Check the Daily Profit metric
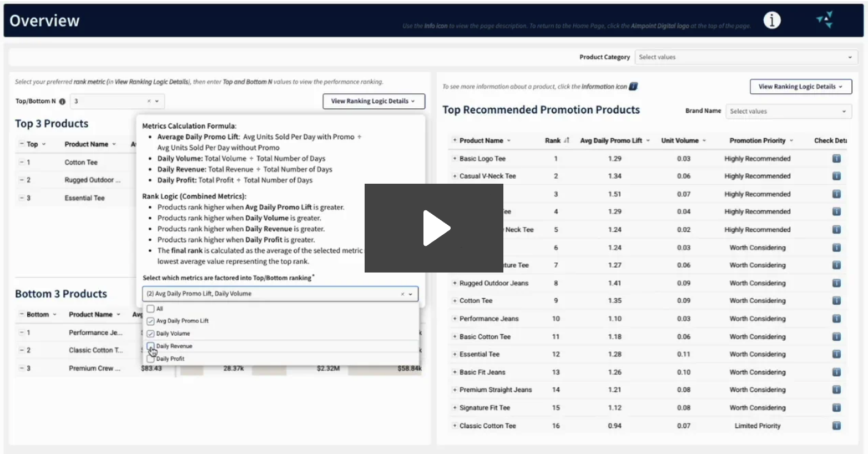The height and width of the screenshot is (454, 868). pyautogui.click(x=150, y=358)
